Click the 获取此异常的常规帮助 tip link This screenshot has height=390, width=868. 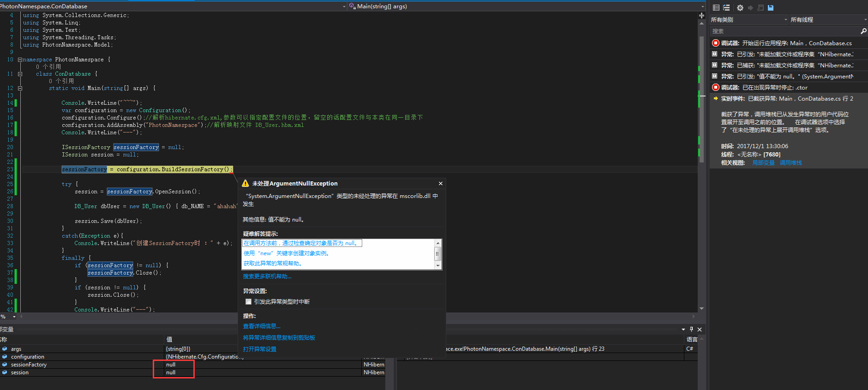[273, 264]
